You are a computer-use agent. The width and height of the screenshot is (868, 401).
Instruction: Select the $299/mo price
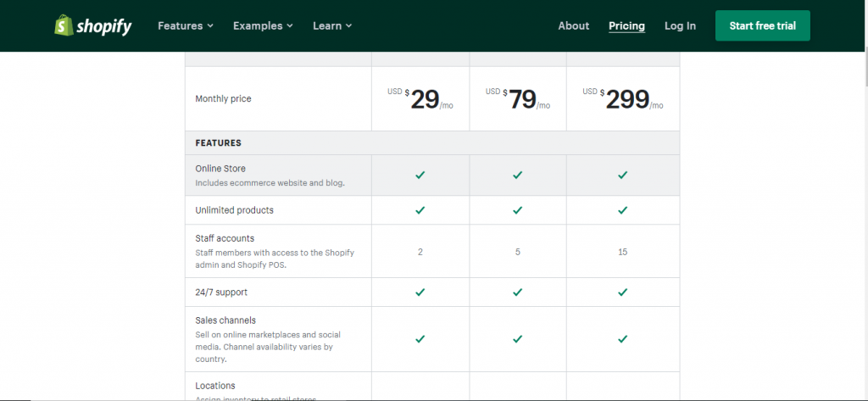pos(623,99)
